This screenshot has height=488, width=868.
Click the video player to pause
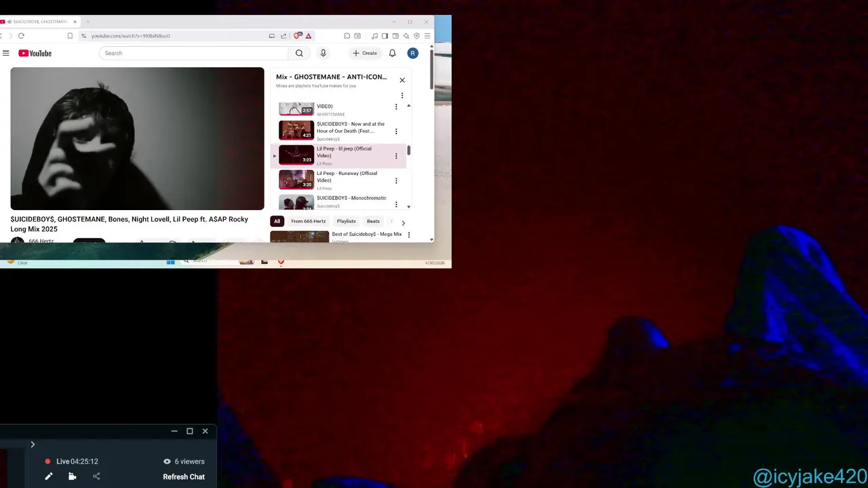pos(137,138)
